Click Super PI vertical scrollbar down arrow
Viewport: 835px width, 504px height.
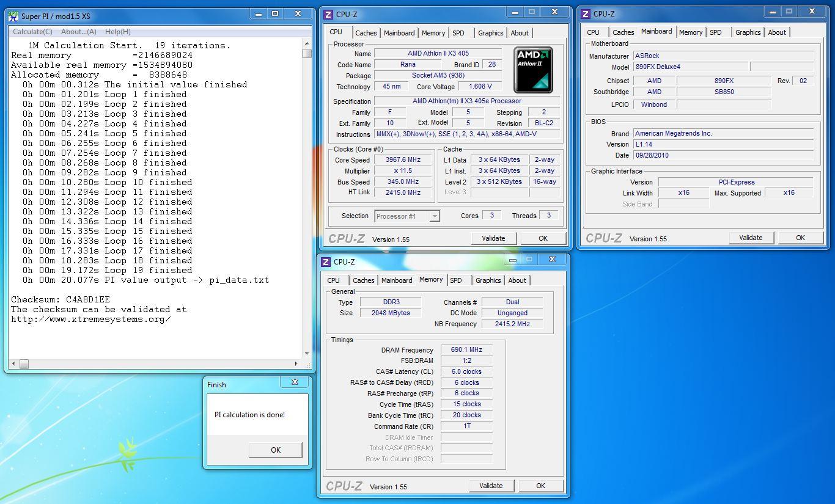[306, 354]
